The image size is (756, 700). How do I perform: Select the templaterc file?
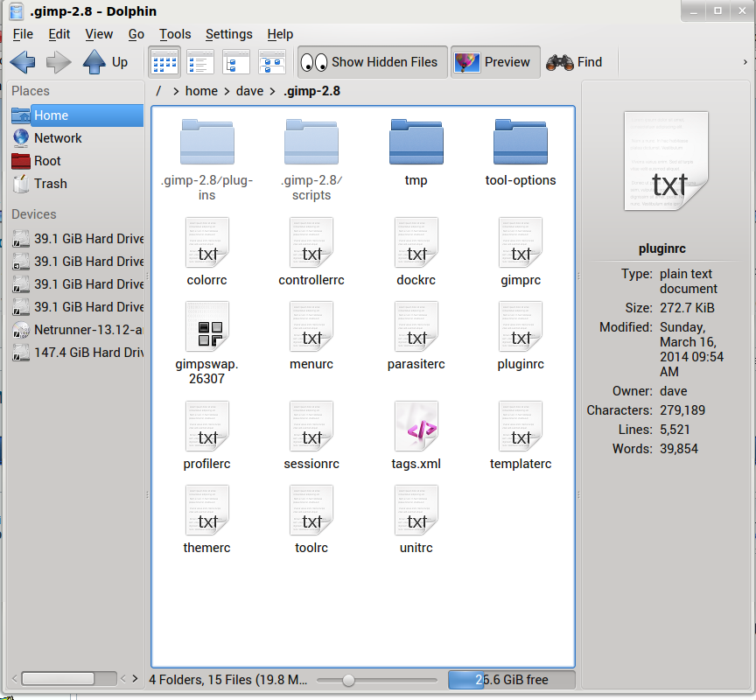tap(521, 436)
